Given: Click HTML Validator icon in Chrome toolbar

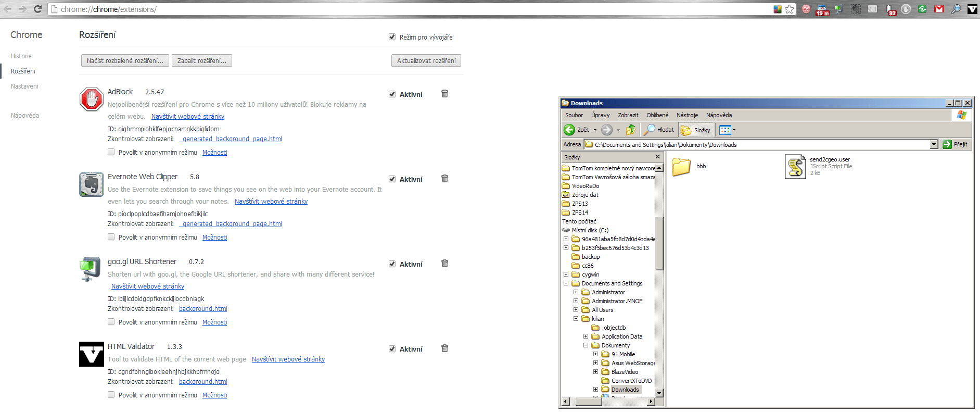Looking at the screenshot, I should 972,9.
